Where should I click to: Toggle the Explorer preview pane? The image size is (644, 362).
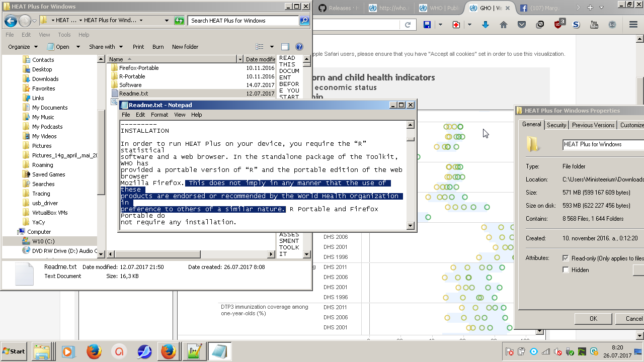pyautogui.click(x=285, y=47)
